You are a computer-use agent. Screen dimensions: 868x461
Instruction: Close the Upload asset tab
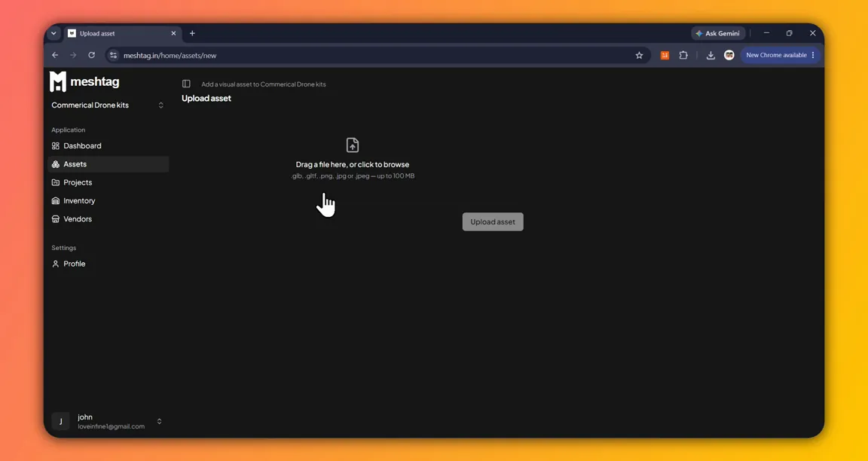click(x=173, y=33)
